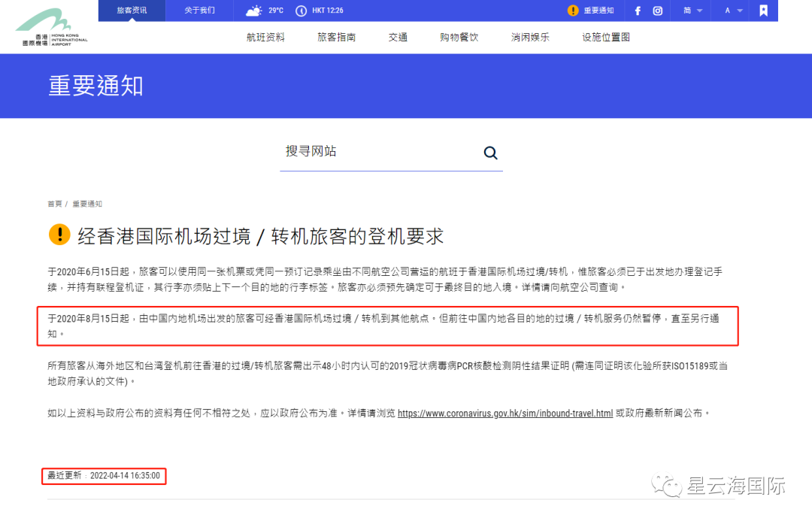Switch to the 关于我们 tab
The image size is (812, 521).
point(200,11)
